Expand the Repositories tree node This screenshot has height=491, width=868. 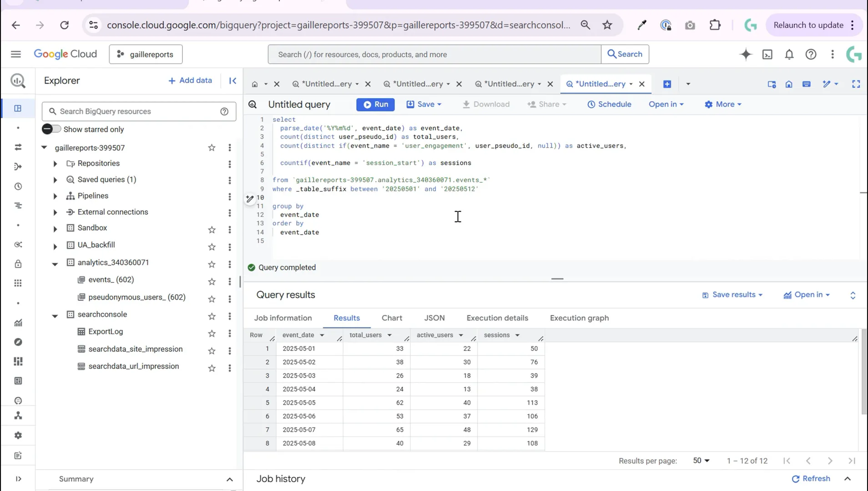[x=55, y=164]
